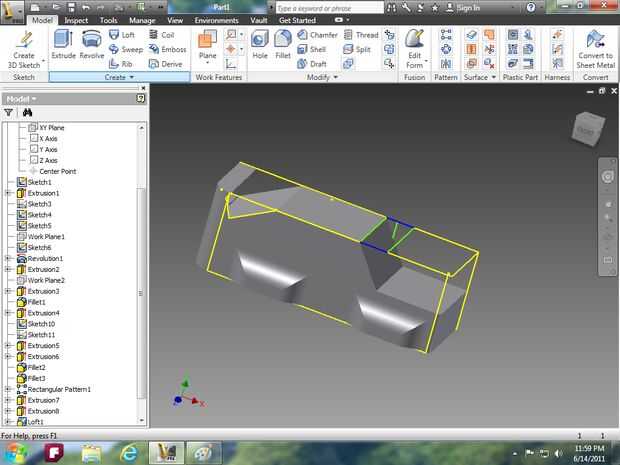Click Convert to Sheet Metal
620x465 pixels.
[x=595, y=49]
